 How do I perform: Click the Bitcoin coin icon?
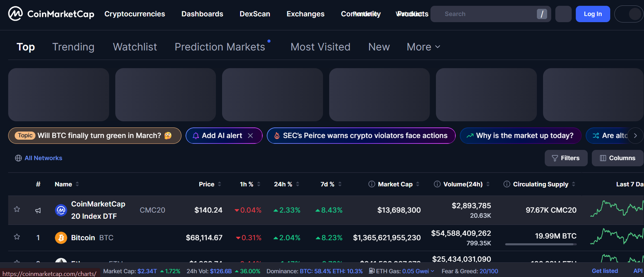coord(61,238)
